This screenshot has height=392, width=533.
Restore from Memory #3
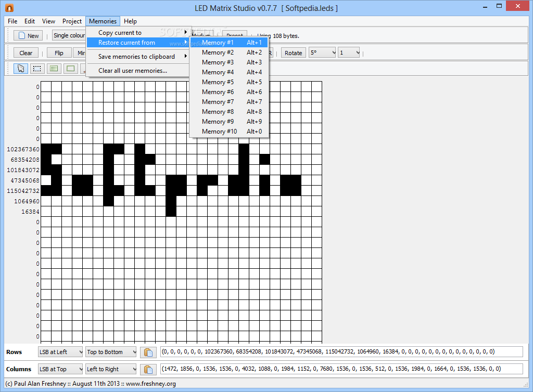coord(229,62)
